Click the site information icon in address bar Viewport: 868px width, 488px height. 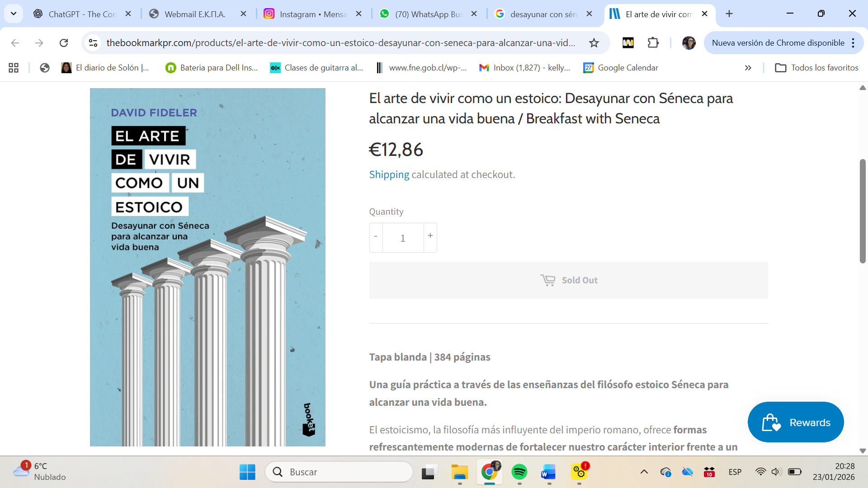pyautogui.click(x=93, y=43)
